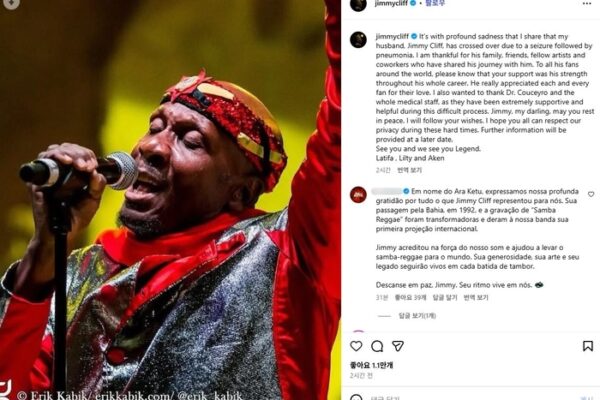This screenshot has width=600, height=400.
Task: Like the post with the heart icon
Action: tap(356, 346)
